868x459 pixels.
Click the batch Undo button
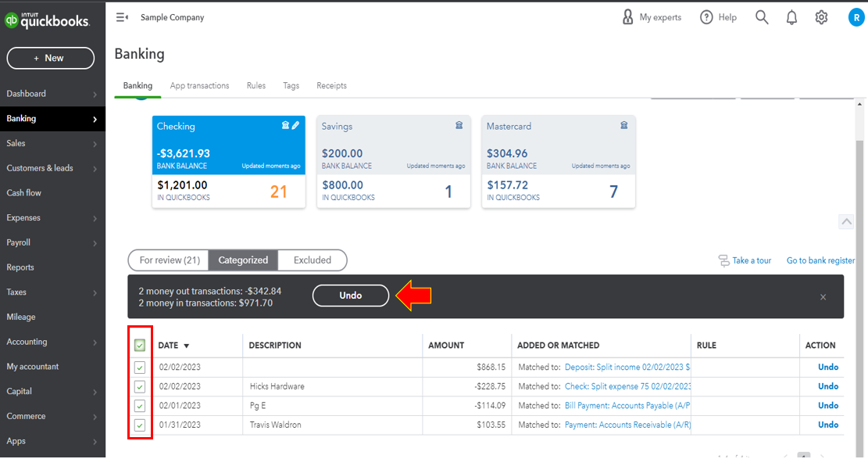click(351, 296)
